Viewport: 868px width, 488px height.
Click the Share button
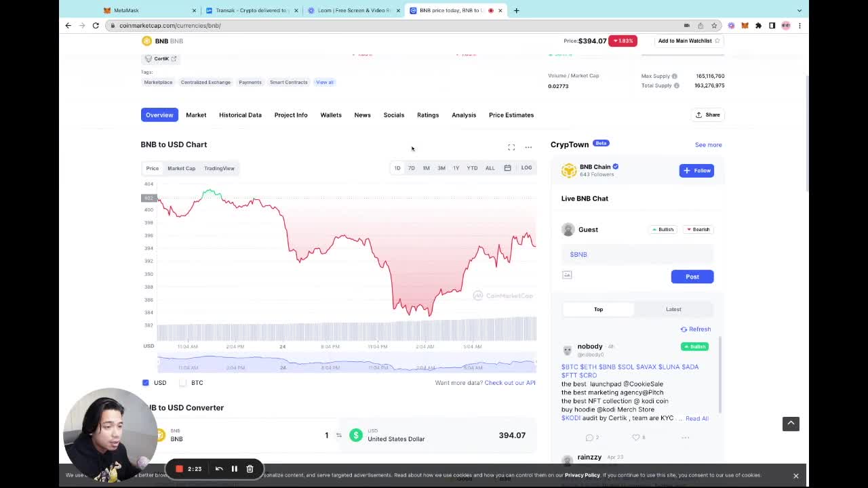(707, 115)
